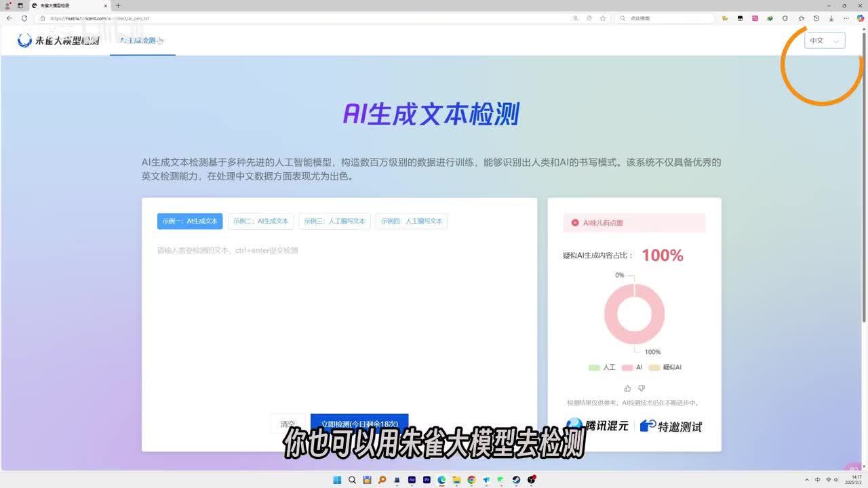The height and width of the screenshot is (488, 868).
Task: Open the 中文 language dropdown
Action: coord(825,41)
